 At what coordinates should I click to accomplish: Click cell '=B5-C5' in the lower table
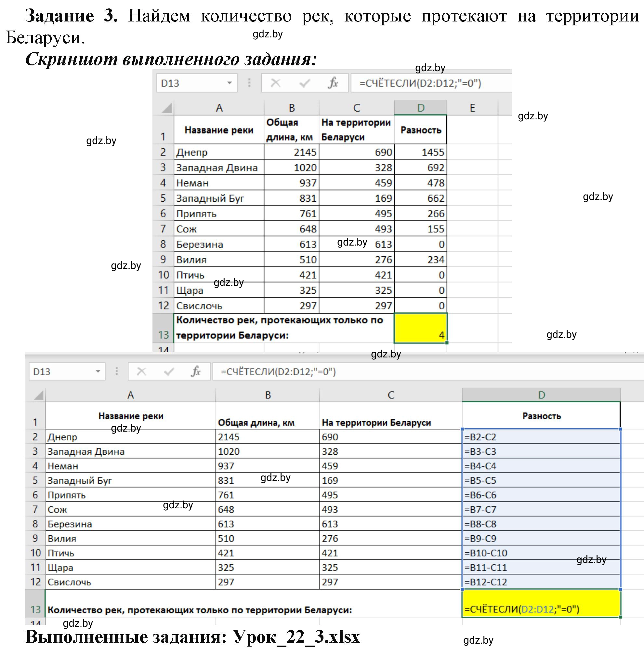tap(541, 480)
